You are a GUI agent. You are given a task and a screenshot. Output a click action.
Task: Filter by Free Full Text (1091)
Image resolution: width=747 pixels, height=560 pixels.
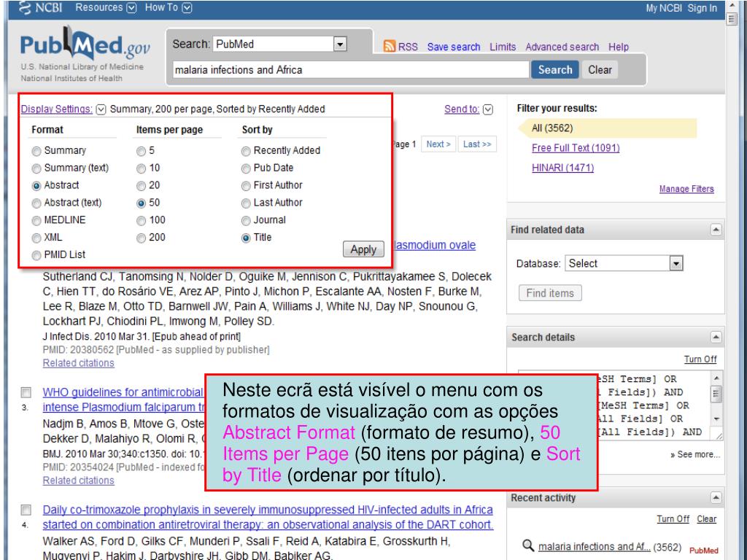576,147
